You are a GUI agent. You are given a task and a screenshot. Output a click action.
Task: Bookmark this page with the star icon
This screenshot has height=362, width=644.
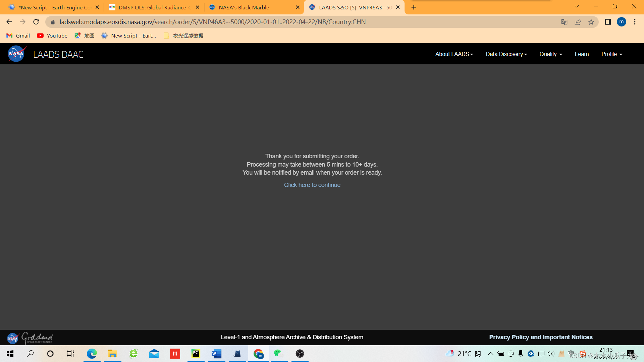591,22
